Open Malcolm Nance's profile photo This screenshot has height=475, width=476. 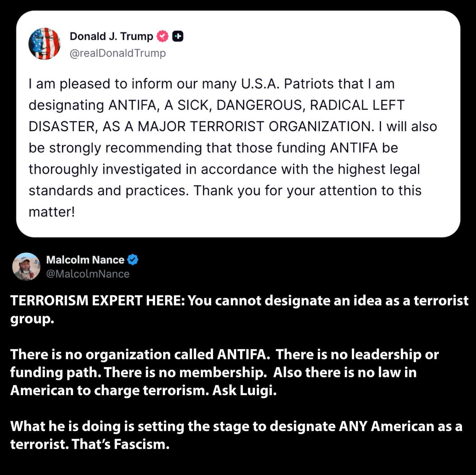[x=26, y=267]
